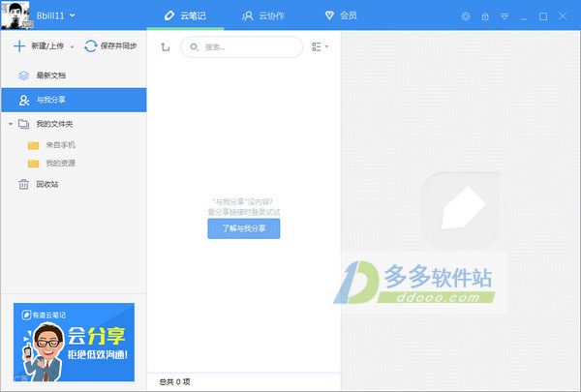Screen dimensions: 581x392
Task: Select 与我分享 in sidebar
Action: point(75,100)
